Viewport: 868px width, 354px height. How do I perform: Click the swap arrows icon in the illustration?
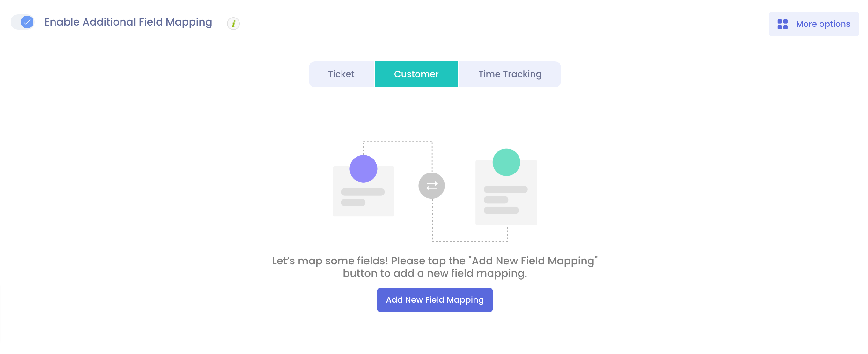tap(431, 185)
